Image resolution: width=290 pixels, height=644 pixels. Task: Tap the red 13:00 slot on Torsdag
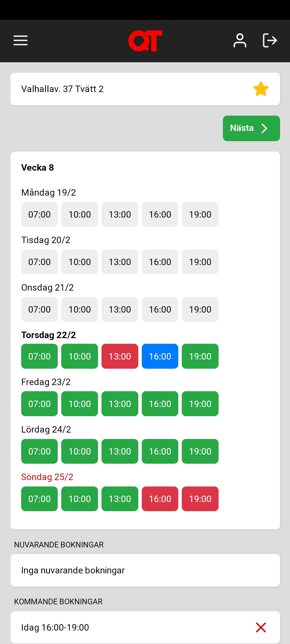tap(120, 356)
